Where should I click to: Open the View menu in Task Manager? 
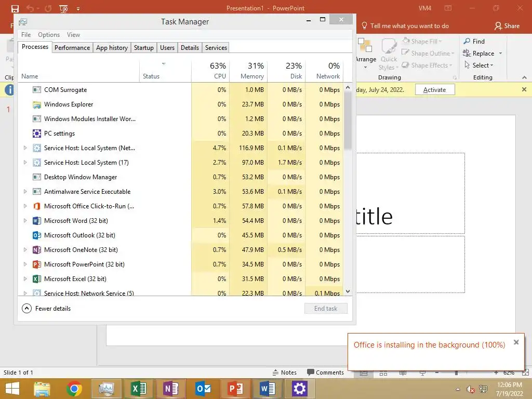pyautogui.click(x=73, y=35)
